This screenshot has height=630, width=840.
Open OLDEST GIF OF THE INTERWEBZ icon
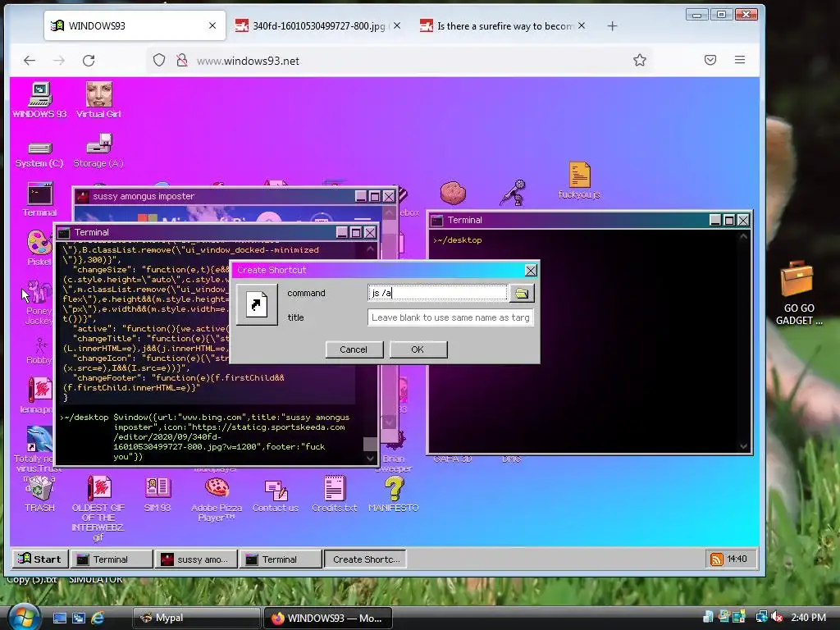tap(98, 489)
